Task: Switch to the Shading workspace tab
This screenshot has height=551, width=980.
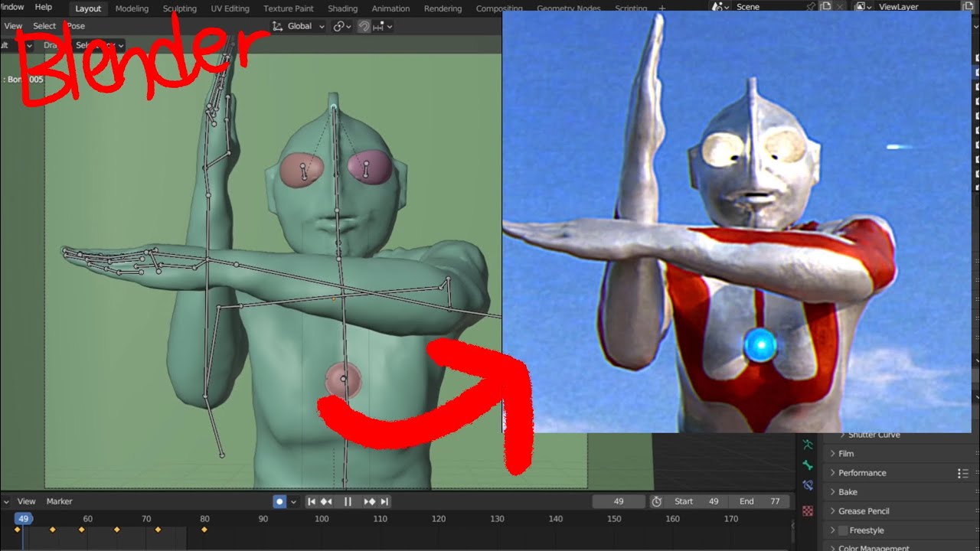Action: pos(342,8)
